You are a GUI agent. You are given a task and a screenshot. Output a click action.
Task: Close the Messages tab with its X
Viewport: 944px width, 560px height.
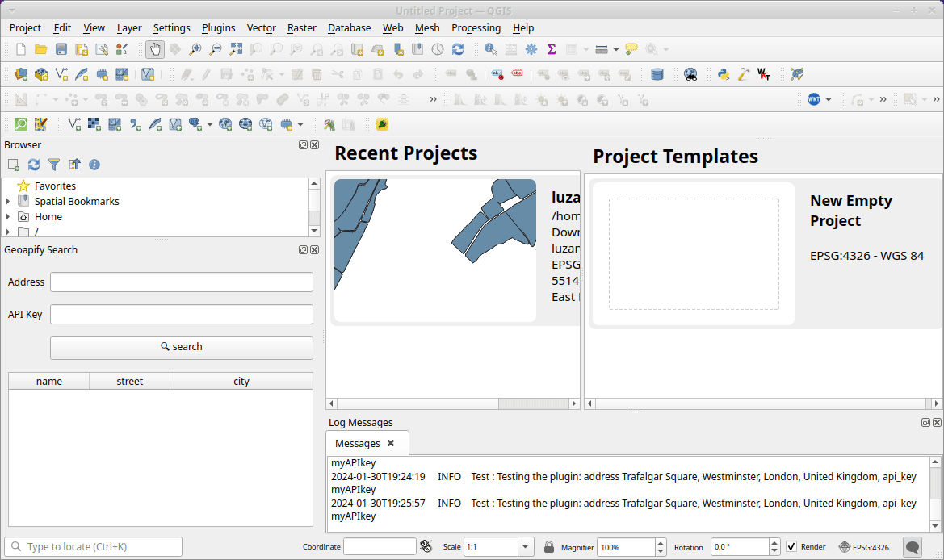391,443
